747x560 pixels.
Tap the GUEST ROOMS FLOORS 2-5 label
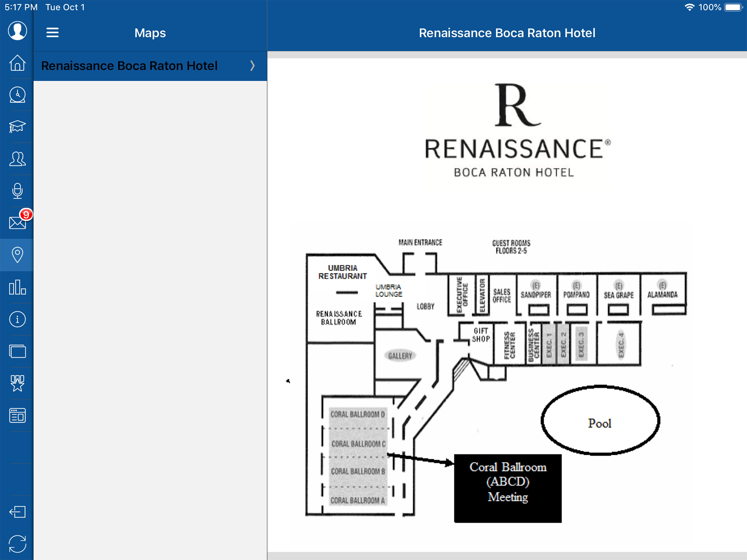click(511, 247)
